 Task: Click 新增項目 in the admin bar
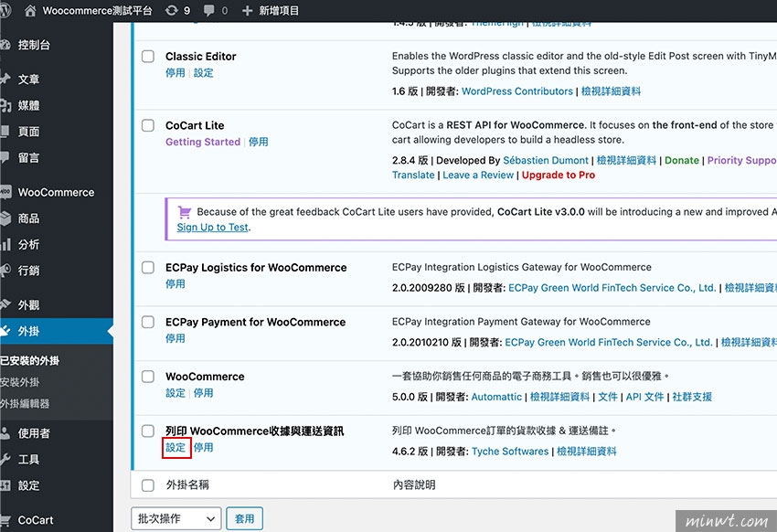(x=279, y=10)
